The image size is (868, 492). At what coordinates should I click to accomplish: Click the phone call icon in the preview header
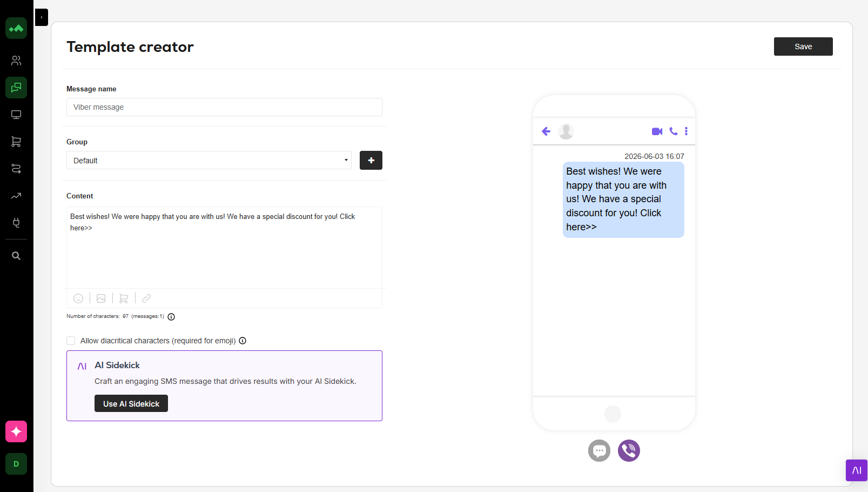coord(674,131)
